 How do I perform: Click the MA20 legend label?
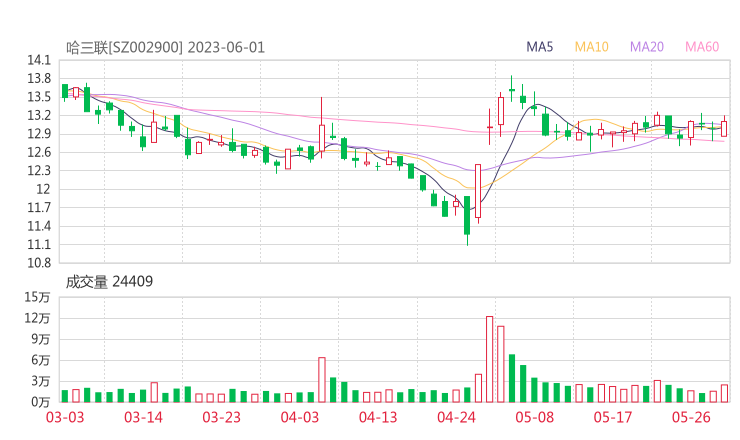coord(647,47)
